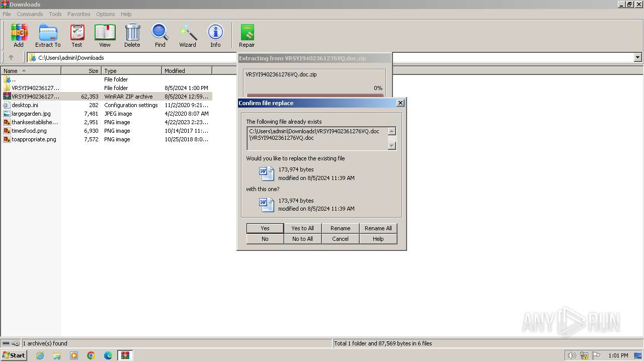Select timesfood.png file

click(106, 131)
